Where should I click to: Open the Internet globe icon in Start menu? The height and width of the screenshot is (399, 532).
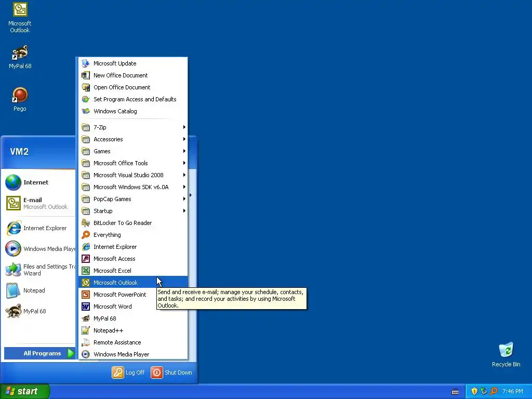13,182
